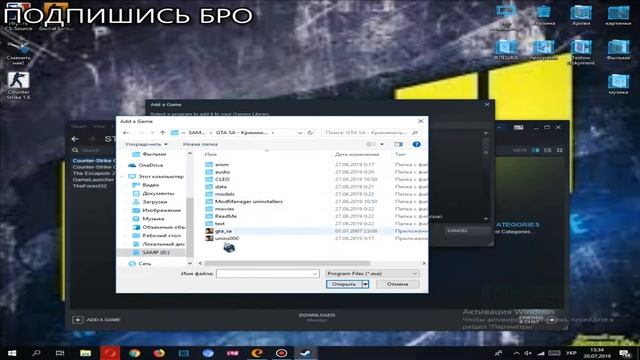The image size is (640, 360).
Task: Click the Отмена button
Action: pos(398,284)
